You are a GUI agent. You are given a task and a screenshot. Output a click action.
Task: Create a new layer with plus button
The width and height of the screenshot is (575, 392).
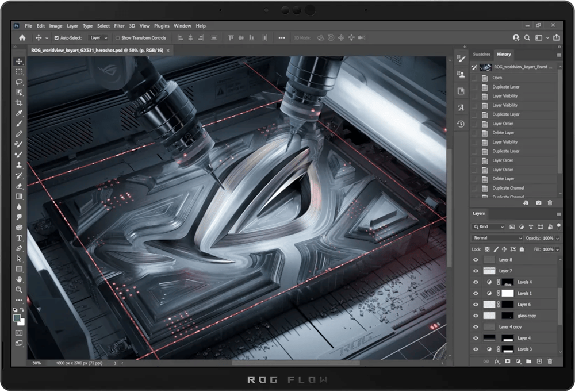[539, 361]
